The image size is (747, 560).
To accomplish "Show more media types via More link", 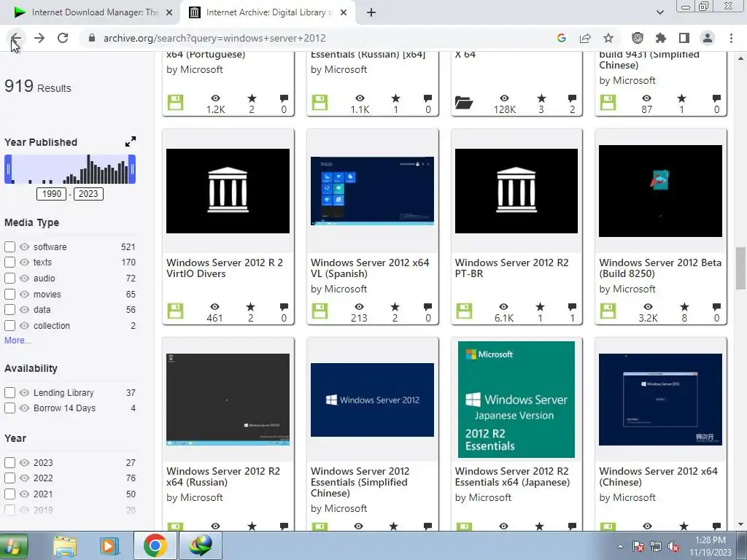I will click(18, 341).
